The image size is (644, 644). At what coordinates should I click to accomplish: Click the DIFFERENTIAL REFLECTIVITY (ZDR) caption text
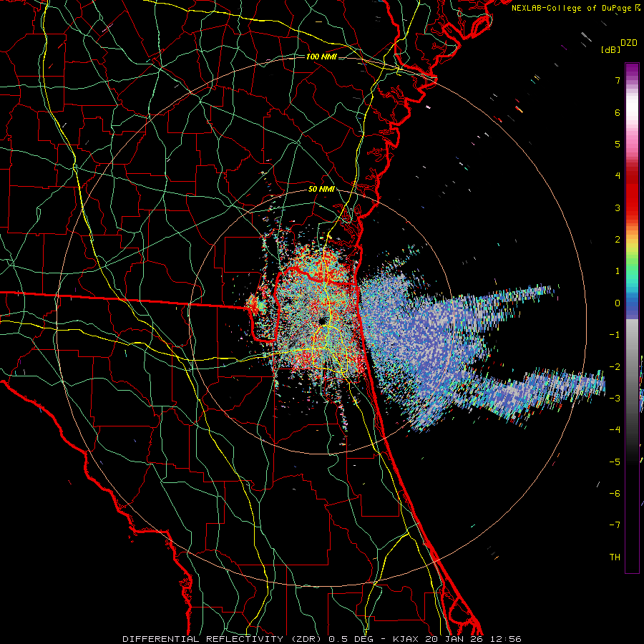pos(223,639)
